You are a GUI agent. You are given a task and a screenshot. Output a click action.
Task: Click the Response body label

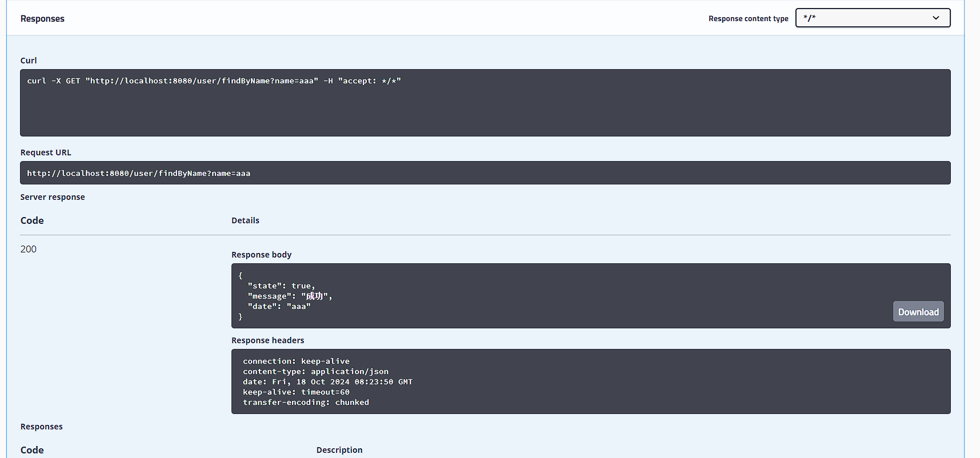pyautogui.click(x=261, y=255)
